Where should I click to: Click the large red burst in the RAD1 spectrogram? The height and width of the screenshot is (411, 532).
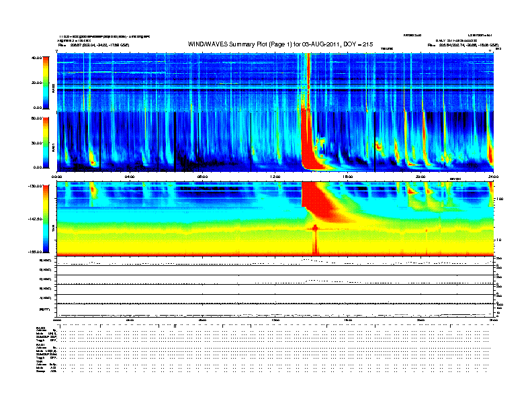(x=308, y=142)
